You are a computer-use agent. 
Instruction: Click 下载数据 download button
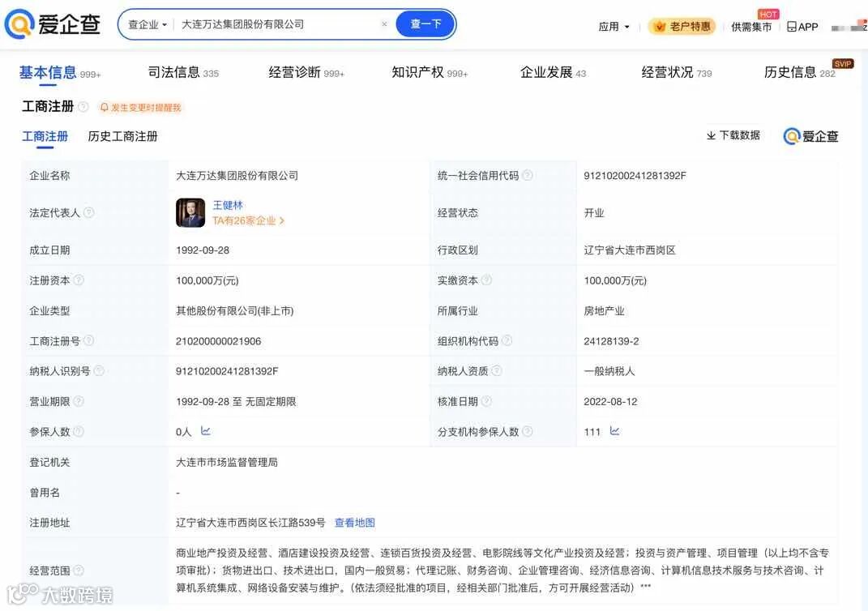(x=733, y=135)
